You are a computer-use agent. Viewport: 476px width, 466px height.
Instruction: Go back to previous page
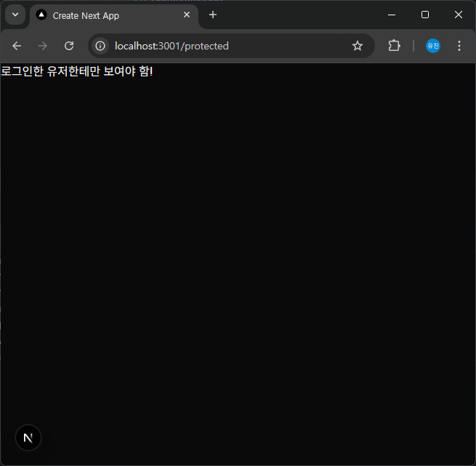(x=17, y=46)
